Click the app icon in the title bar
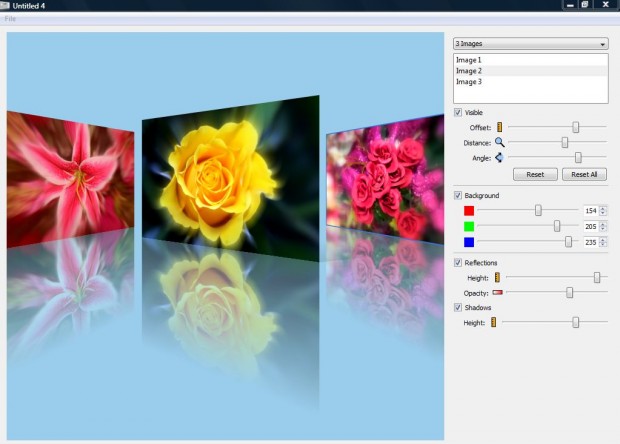620x444 pixels. (4, 5)
